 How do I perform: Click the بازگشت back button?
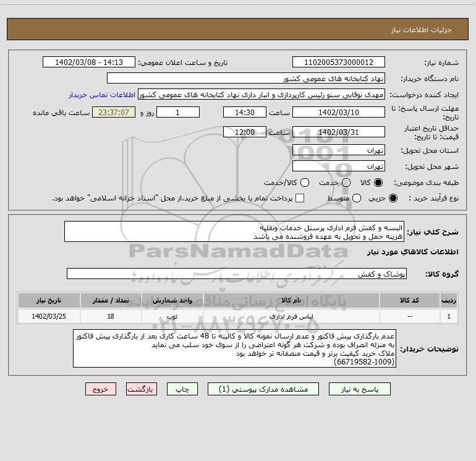coord(142,389)
